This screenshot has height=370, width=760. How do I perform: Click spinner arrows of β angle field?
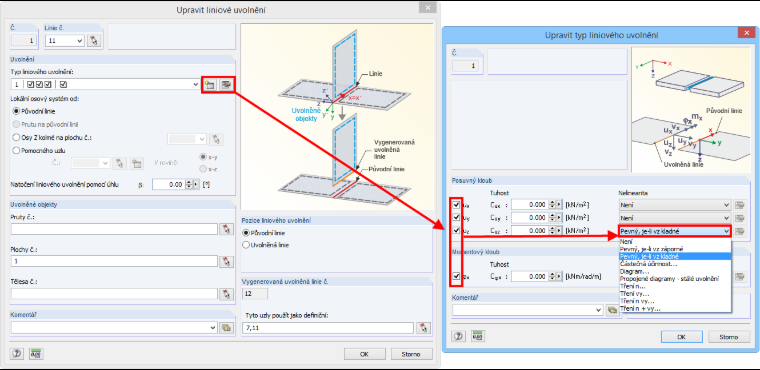point(190,184)
